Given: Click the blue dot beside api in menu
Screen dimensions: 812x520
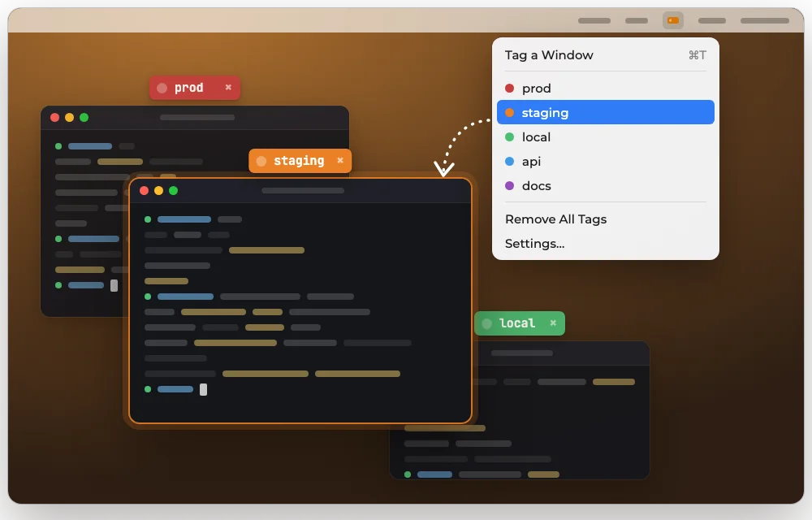Looking at the screenshot, I should click(x=510, y=161).
